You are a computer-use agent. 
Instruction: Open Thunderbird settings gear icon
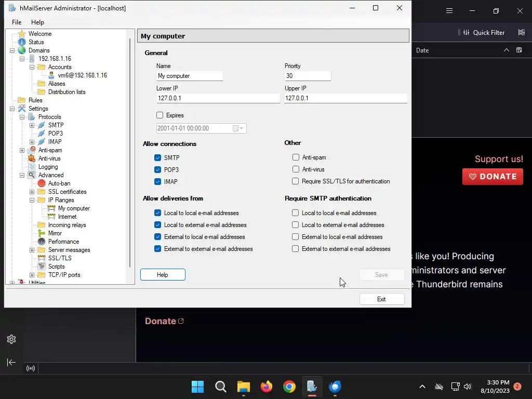(11, 339)
